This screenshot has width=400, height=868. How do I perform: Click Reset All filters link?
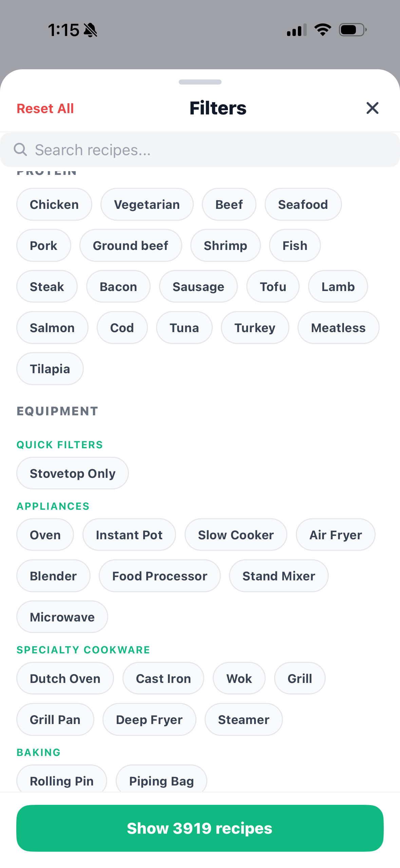pos(45,109)
